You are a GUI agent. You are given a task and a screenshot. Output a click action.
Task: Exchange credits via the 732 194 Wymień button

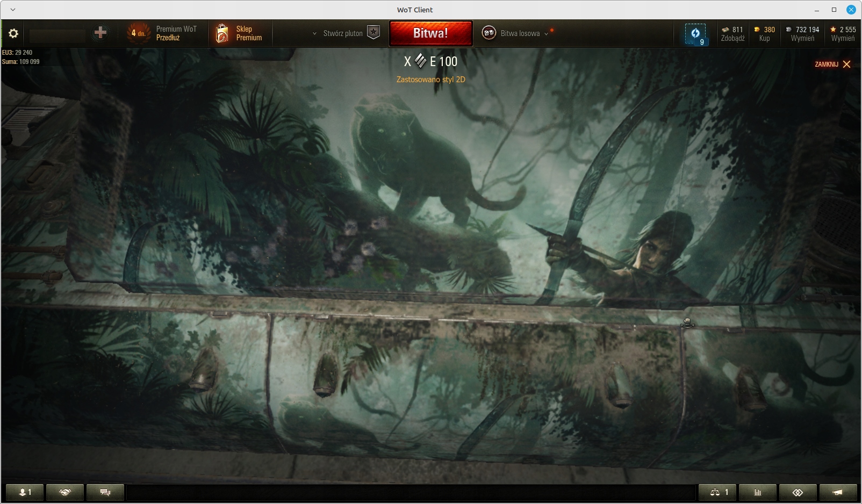(x=802, y=34)
